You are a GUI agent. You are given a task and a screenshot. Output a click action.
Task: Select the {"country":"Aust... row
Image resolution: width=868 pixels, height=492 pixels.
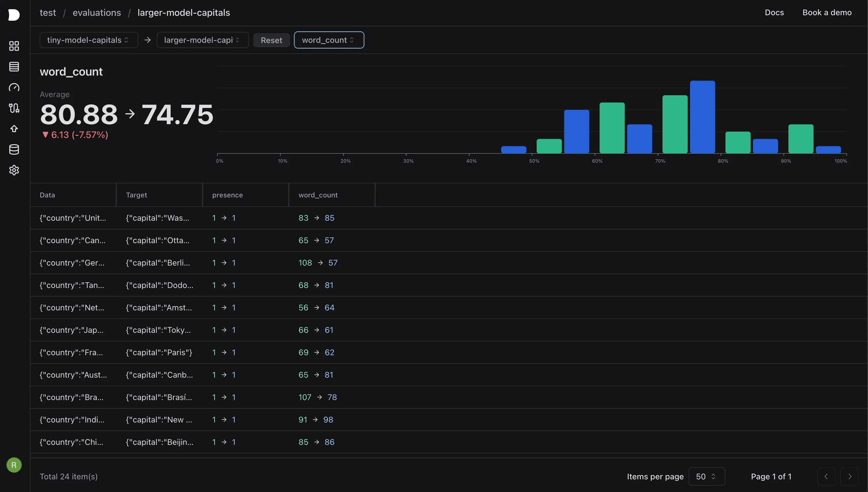(x=449, y=375)
